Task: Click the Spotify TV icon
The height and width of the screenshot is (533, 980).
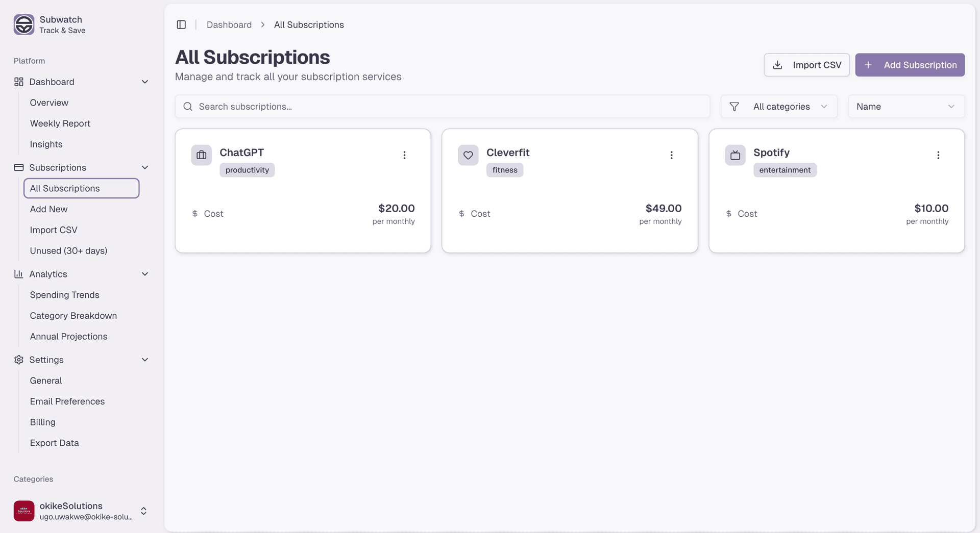Action: (735, 155)
